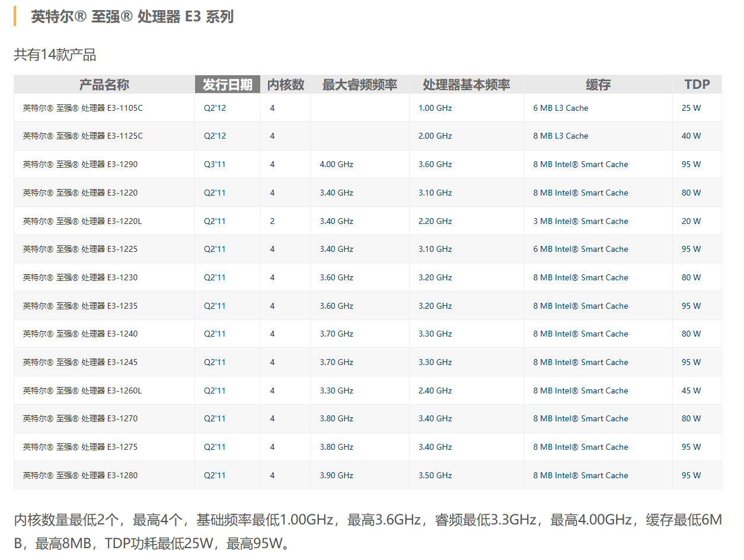Click the E3-1260L product name
The width and height of the screenshot is (744, 560).
pos(82,391)
